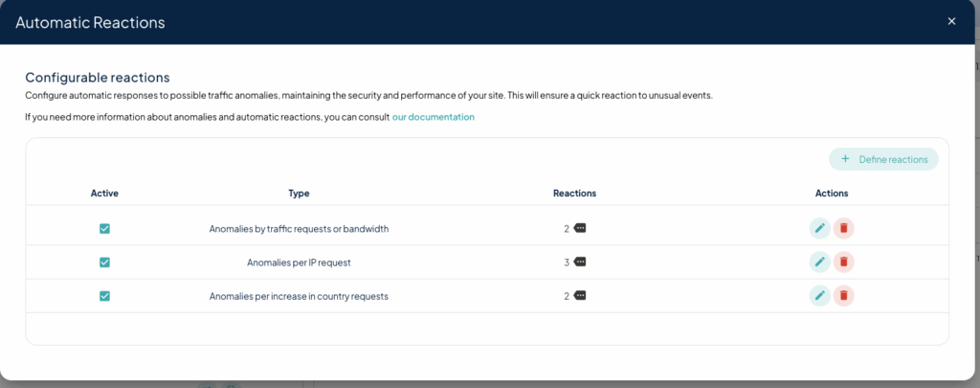Edit the Anomalies per IP request row

coord(819,262)
